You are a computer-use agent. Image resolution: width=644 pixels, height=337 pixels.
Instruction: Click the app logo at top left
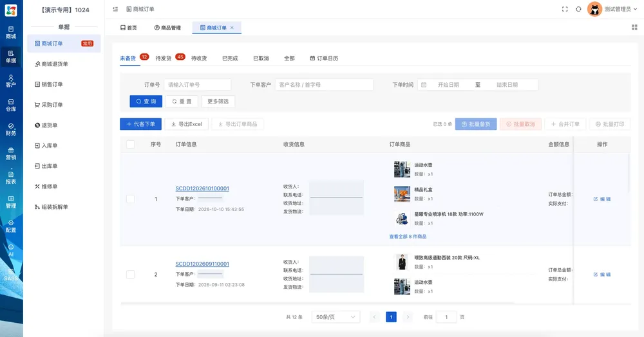point(11,10)
